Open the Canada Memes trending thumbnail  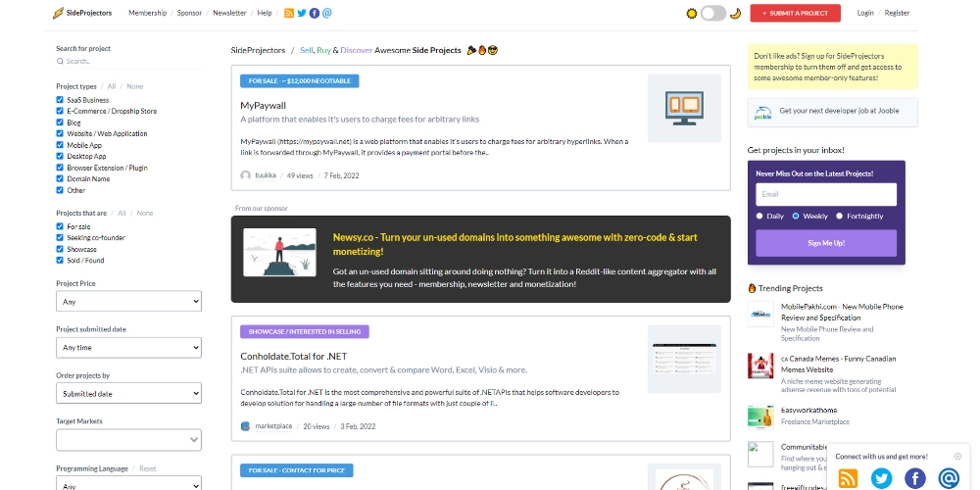pyautogui.click(x=760, y=366)
